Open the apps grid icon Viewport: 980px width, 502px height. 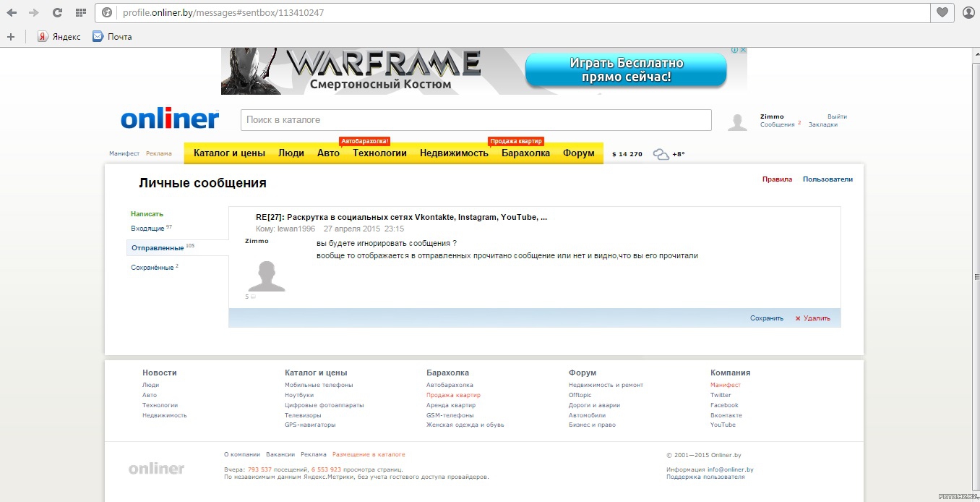pos(80,12)
